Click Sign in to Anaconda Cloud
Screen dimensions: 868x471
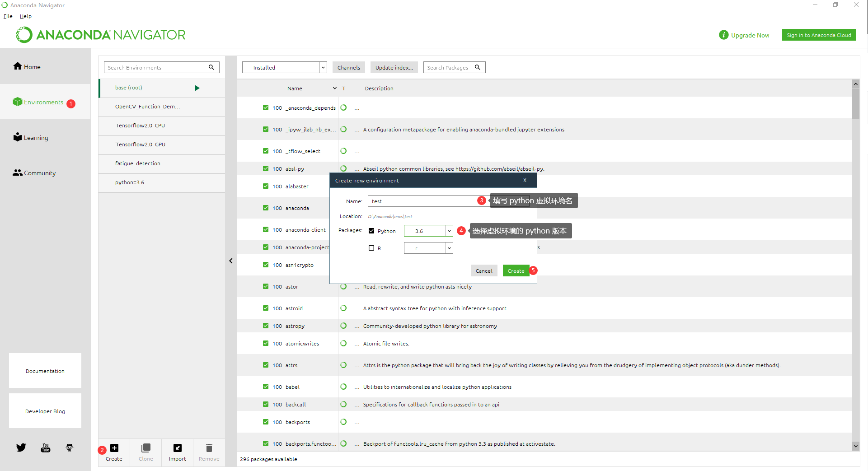(x=819, y=35)
